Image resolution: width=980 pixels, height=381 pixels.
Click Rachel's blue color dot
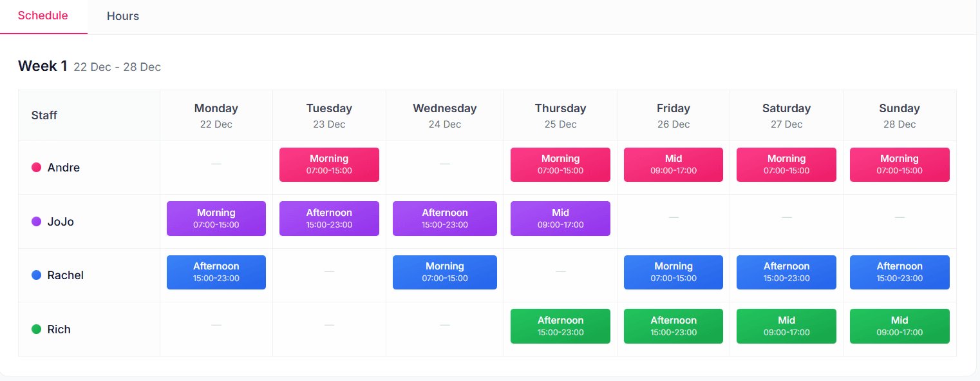point(37,275)
